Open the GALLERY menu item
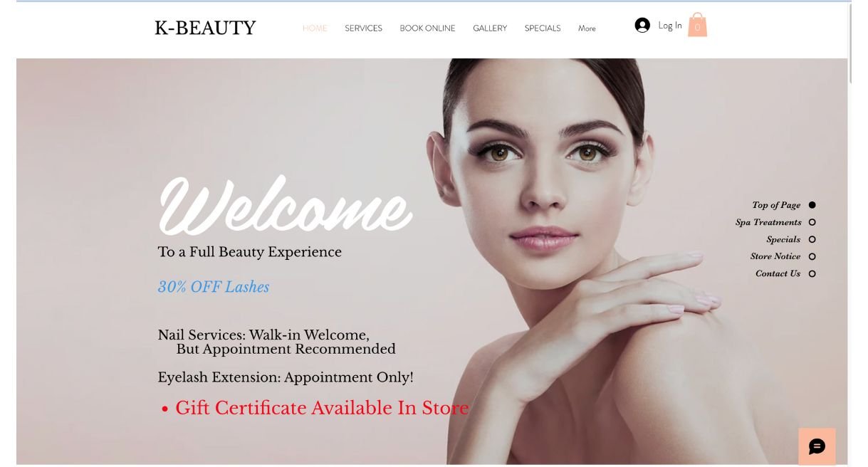This screenshot has height=467, width=868. point(490,28)
